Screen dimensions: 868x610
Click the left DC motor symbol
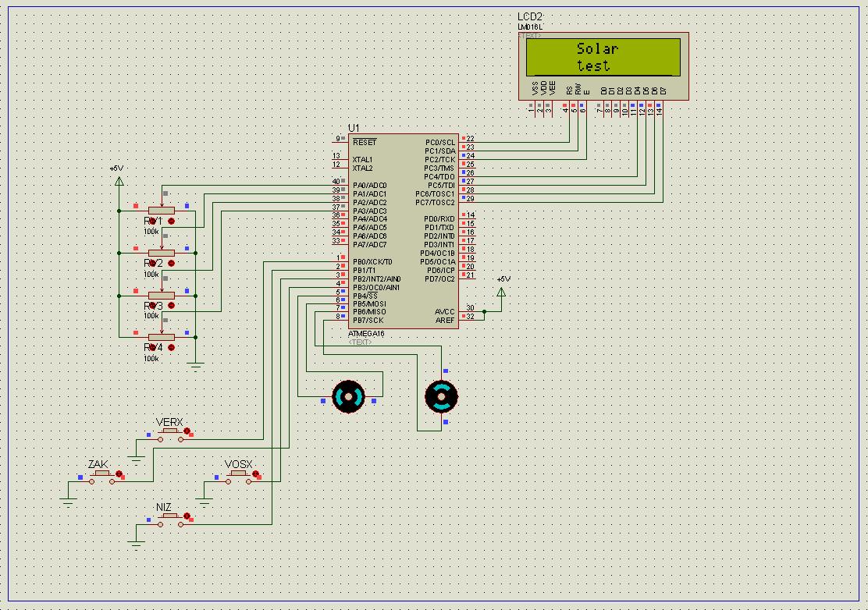348,396
